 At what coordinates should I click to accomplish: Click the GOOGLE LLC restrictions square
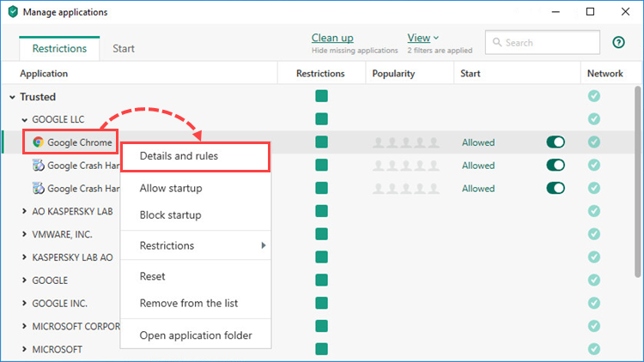coord(322,119)
